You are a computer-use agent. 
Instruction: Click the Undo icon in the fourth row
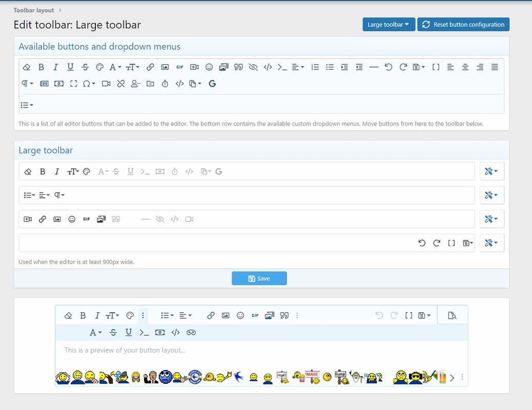click(422, 243)
